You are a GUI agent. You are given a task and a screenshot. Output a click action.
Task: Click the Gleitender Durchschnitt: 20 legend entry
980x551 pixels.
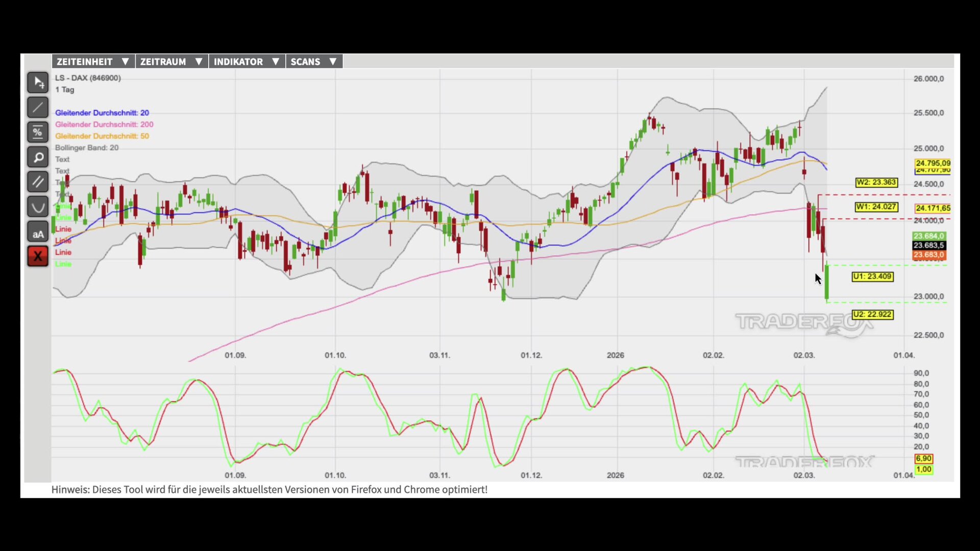pyautogui.click(x=102, y=113)
